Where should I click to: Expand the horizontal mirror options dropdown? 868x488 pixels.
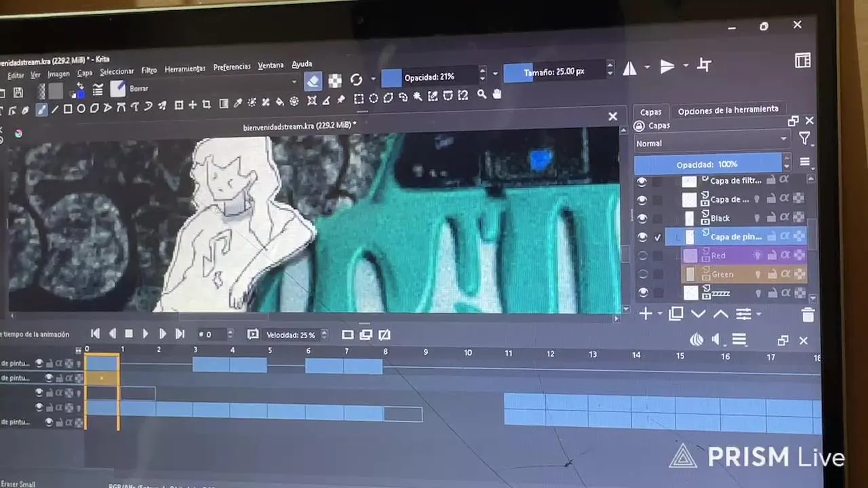[647, 67]
